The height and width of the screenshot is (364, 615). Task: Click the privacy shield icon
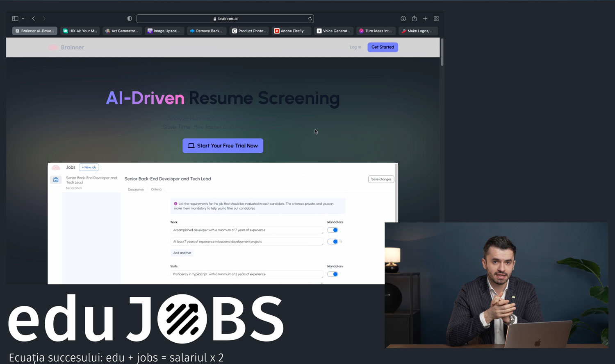130,18
